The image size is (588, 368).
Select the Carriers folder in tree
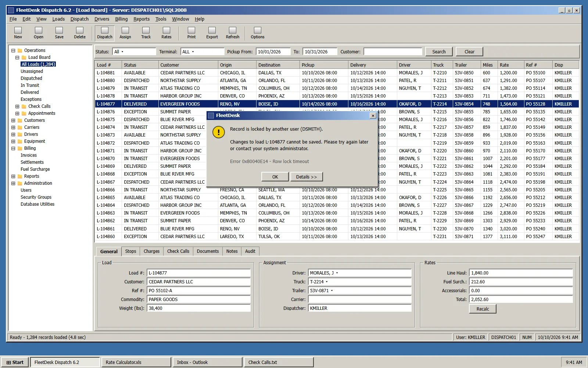pyautogui.click(x=32, y=127)
